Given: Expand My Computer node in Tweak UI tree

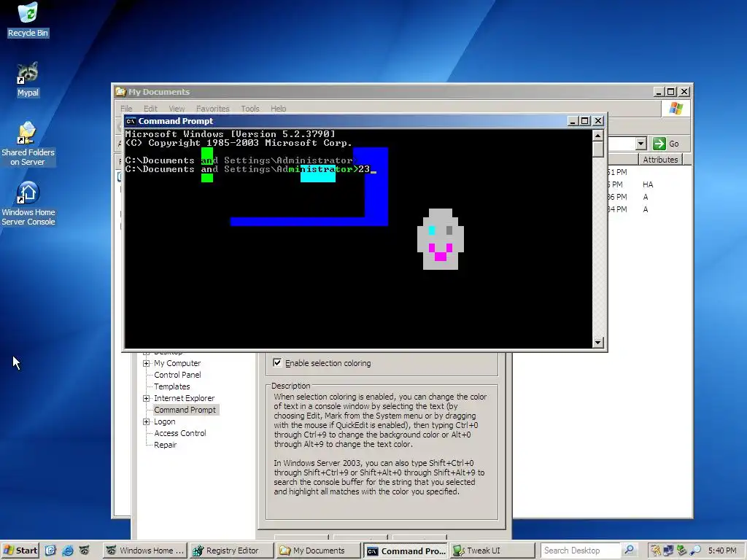Looking at the screenshot, I should [x=146, y=363].
